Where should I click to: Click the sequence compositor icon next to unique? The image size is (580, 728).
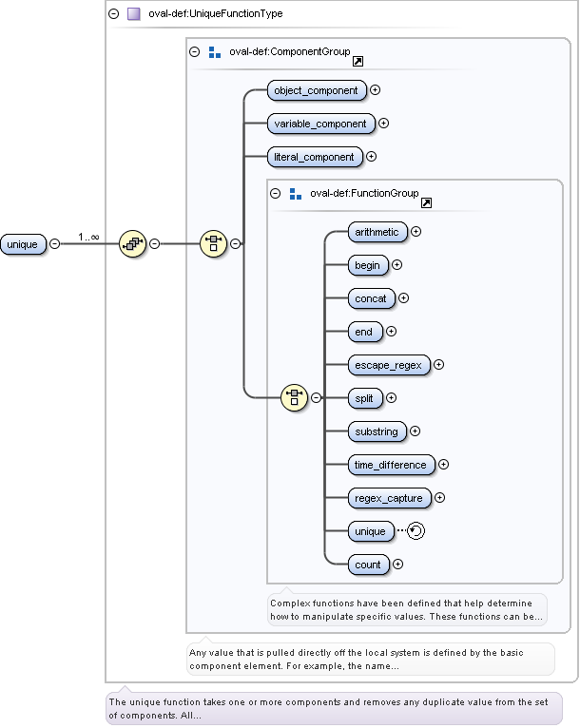coord(131,243)
